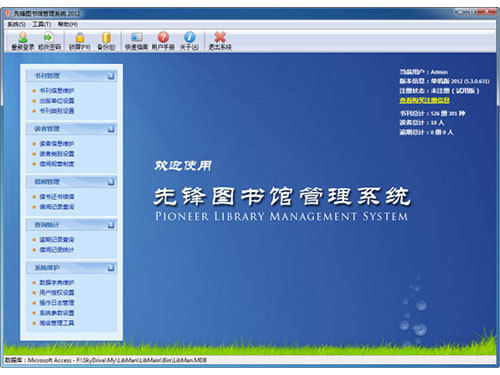Click the version info 2012 text line
This screenshot has width=500, height=375.
445,81
